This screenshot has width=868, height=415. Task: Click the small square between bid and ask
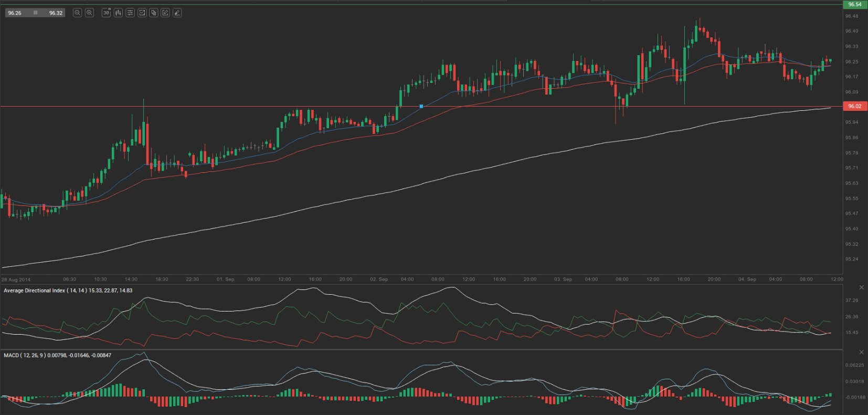pyautogui.click(x=35, y=13)
